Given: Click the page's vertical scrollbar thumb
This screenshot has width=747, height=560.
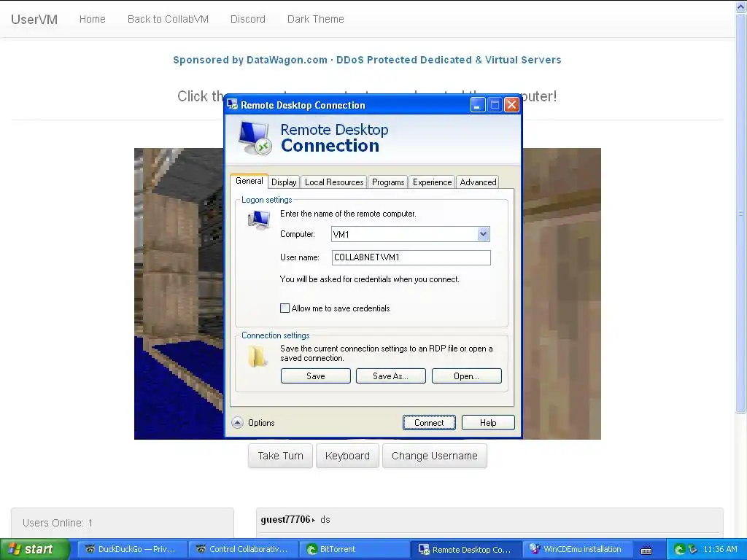Looking at the screenshot, I should pyautogui.click(x=741, y=213).
